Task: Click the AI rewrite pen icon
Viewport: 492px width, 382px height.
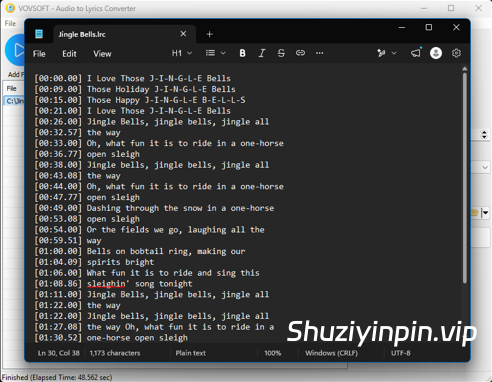Action: click(381, 53)
